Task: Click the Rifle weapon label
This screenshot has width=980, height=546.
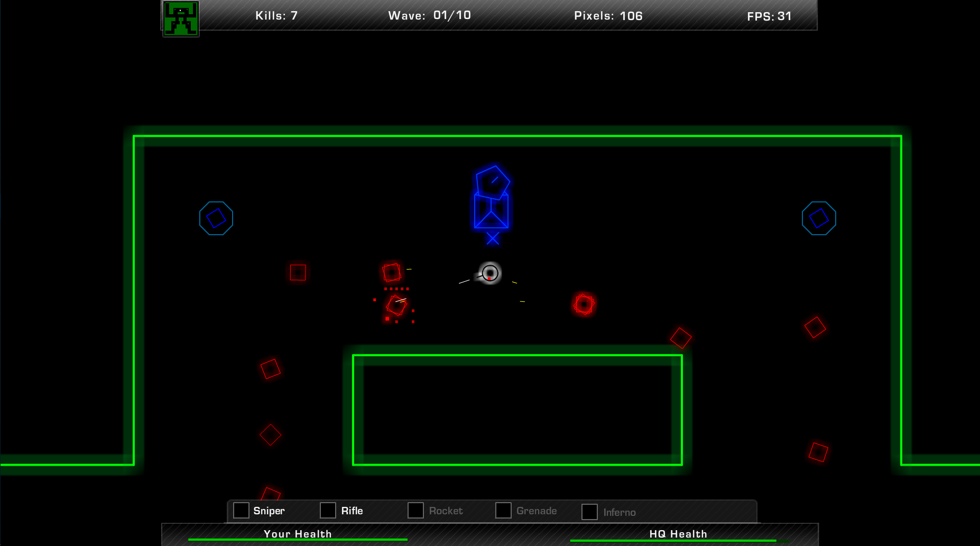Action: [x=352, y=511]
